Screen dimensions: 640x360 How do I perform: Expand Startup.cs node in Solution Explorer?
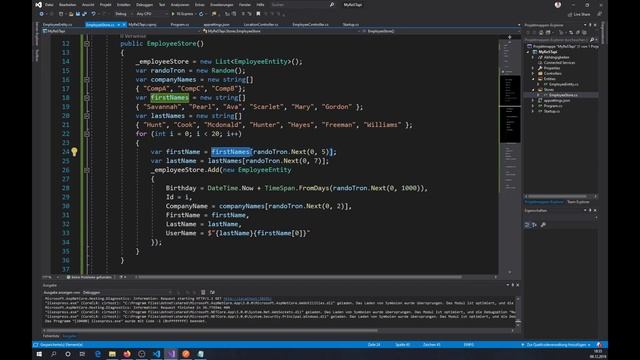coord(533,111)
